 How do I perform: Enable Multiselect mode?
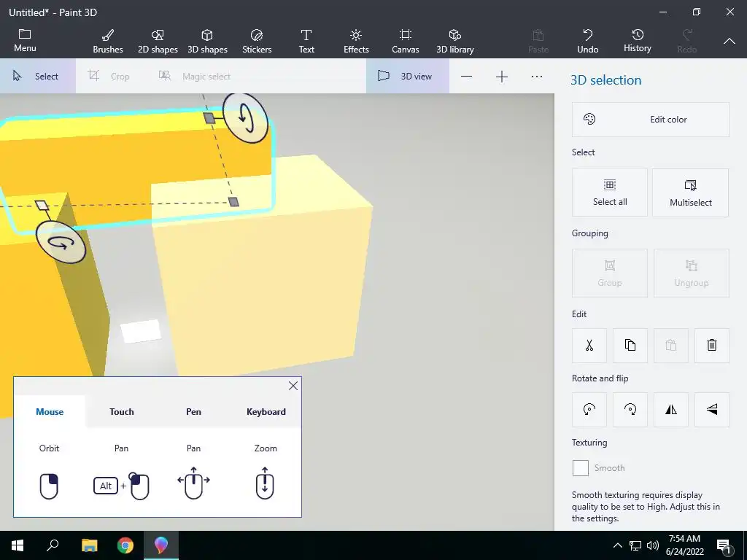click(690, 192)
